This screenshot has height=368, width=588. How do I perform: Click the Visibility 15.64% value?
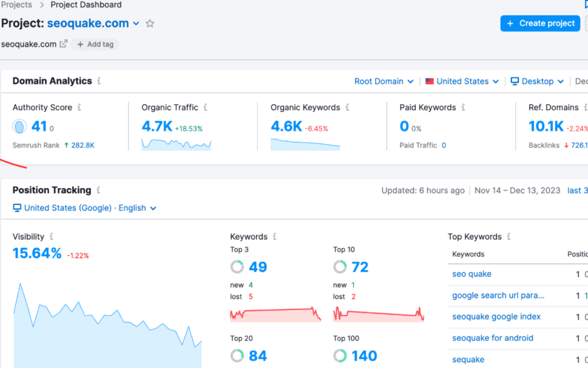click(x=37, y=253)
